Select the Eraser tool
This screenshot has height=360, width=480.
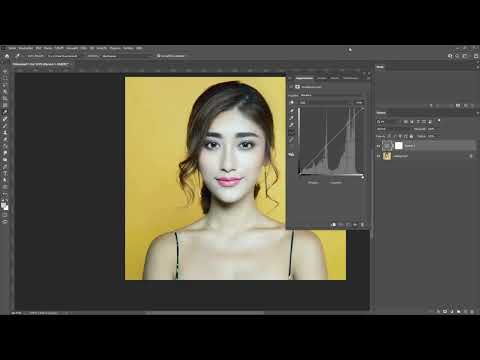[5, 146]
